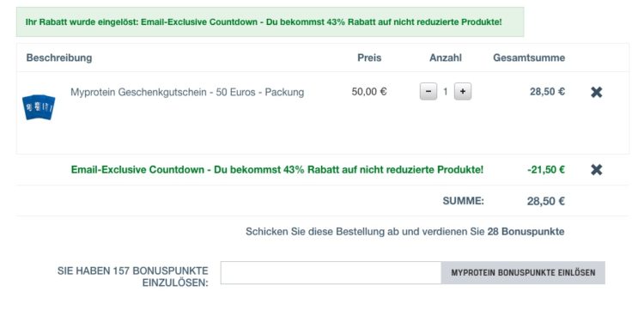644x310 pixels.
Task: Increase quantity with the plus button
Action: coord(463,92)
